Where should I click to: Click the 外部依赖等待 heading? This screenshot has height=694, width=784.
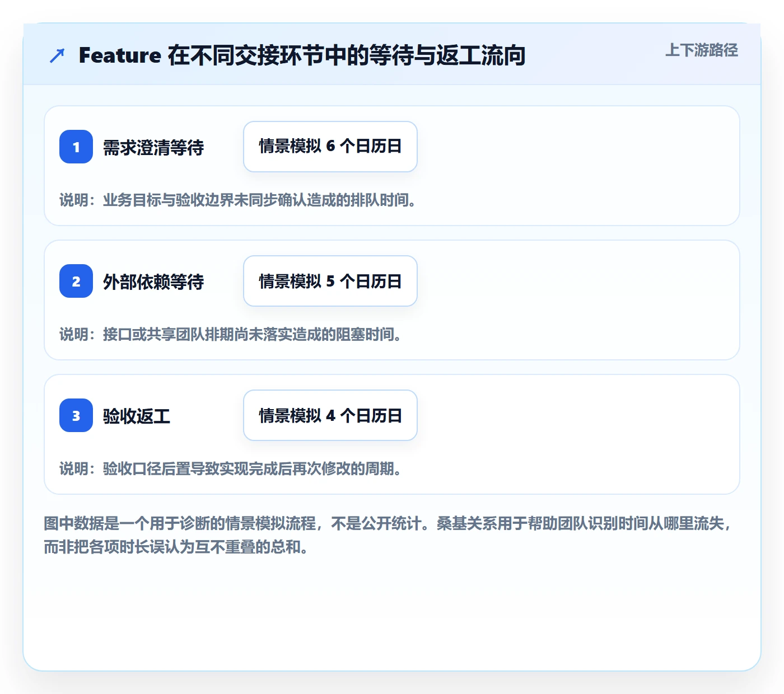click(153, 282)
